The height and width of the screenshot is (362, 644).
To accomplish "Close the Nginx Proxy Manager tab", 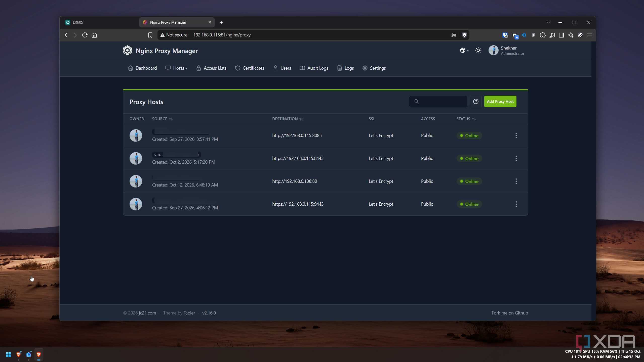I will pos(210,22).
